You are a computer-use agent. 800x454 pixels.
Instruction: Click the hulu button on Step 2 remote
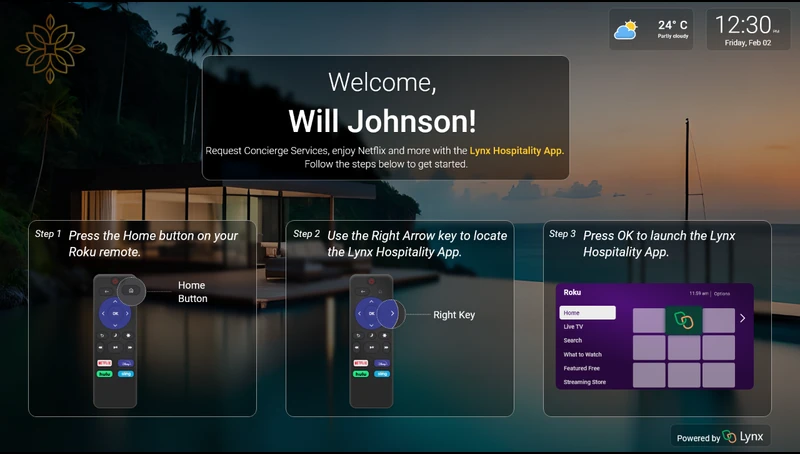pyautogui.click(x=361, y=374)
